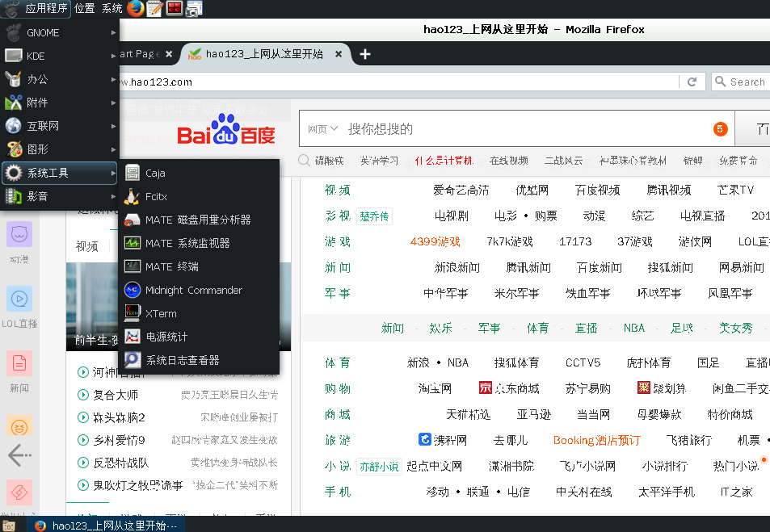The width and height of the screenshot is (770, 532).
Task: Launch Fcitx input method
Action: click(x=199, y=196)
